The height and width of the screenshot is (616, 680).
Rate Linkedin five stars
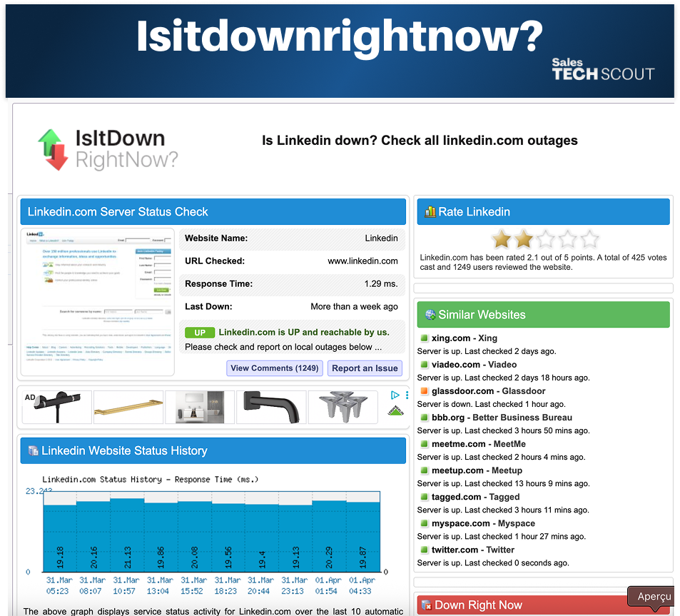pyautogui.click(x=590, y=239)
